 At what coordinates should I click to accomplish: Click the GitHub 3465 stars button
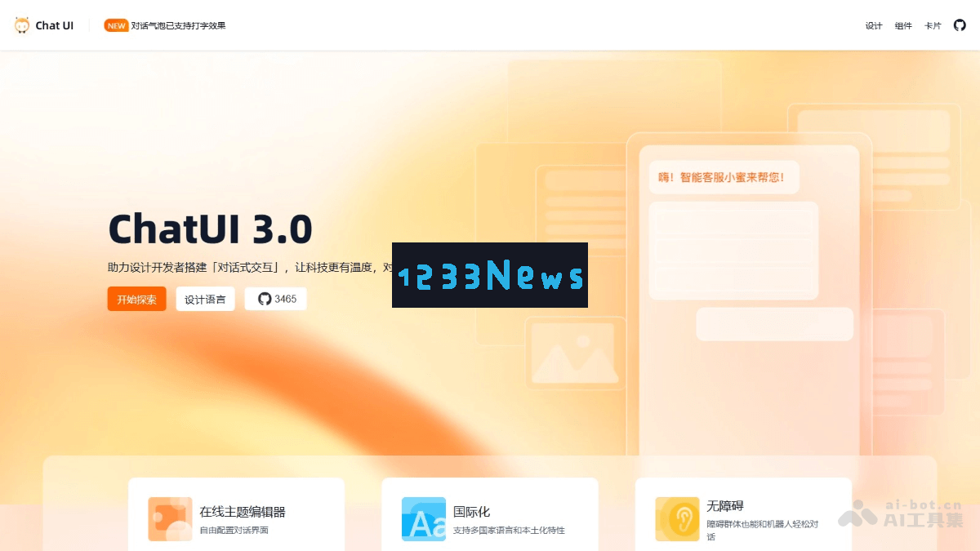click(x=276, y=299)
